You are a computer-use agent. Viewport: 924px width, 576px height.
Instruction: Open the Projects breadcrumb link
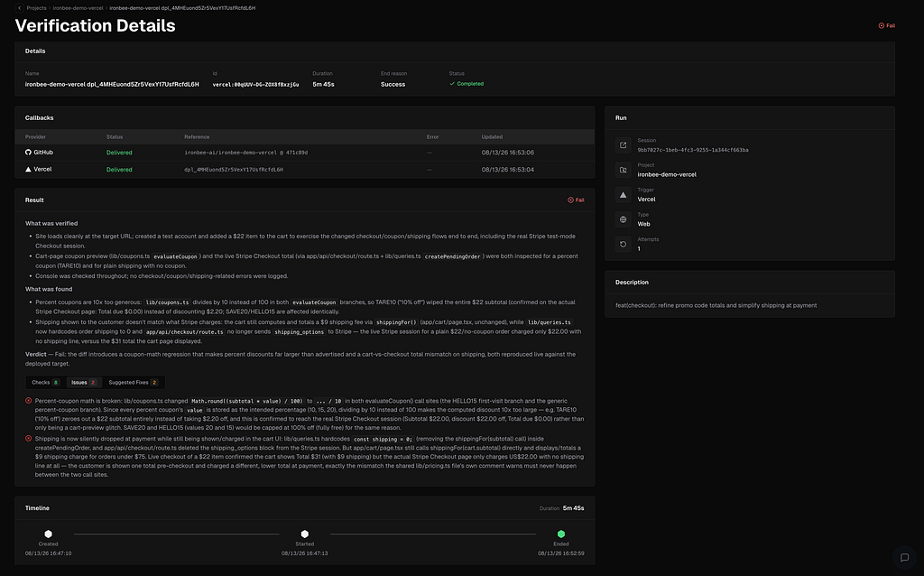click(36, 8)
